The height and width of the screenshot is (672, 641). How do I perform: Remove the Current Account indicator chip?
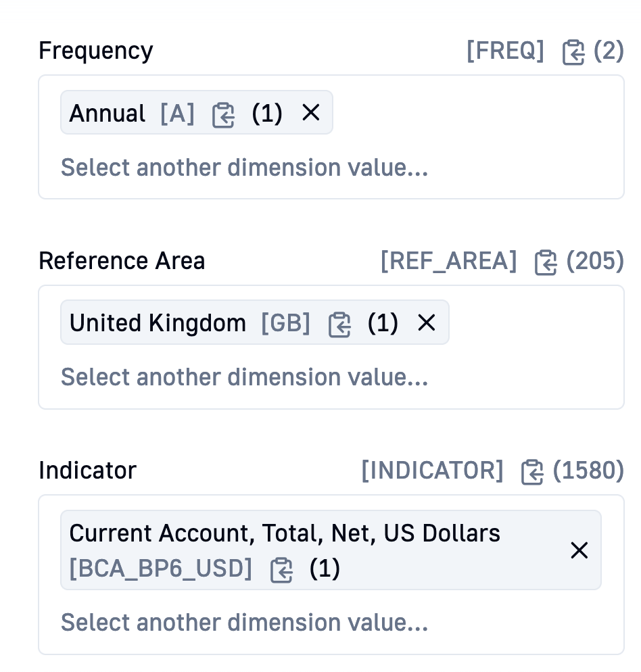pyautogui.click(x=579, y=550)
